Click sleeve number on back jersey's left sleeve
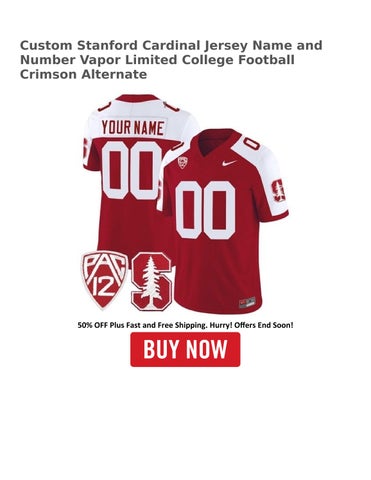Screen dimensions: 371x480 tap(84, 152)
